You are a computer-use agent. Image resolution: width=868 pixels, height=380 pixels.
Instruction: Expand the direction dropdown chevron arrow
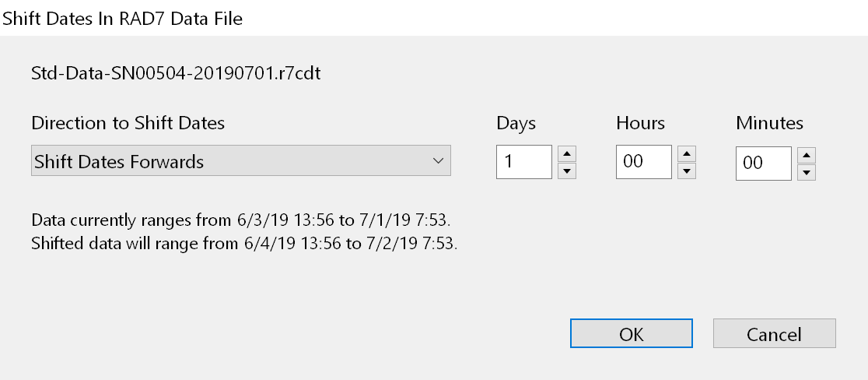pos(436,161)
